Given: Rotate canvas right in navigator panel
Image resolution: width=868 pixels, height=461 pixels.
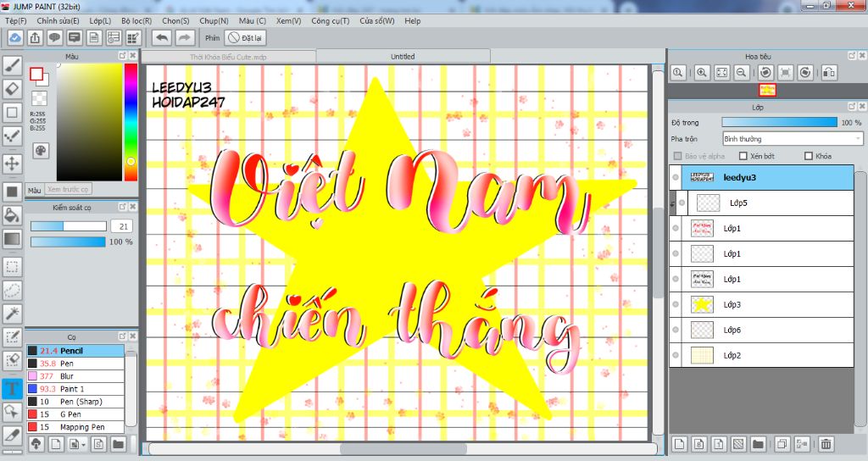Looking at the screenshot, I should tap(805, 73).
